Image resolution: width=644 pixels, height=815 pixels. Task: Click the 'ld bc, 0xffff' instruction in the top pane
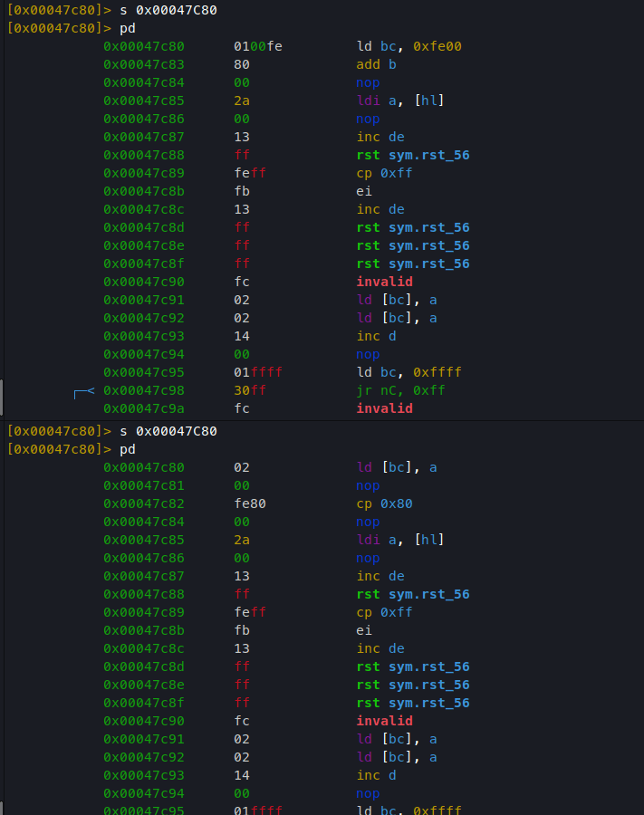409,372
